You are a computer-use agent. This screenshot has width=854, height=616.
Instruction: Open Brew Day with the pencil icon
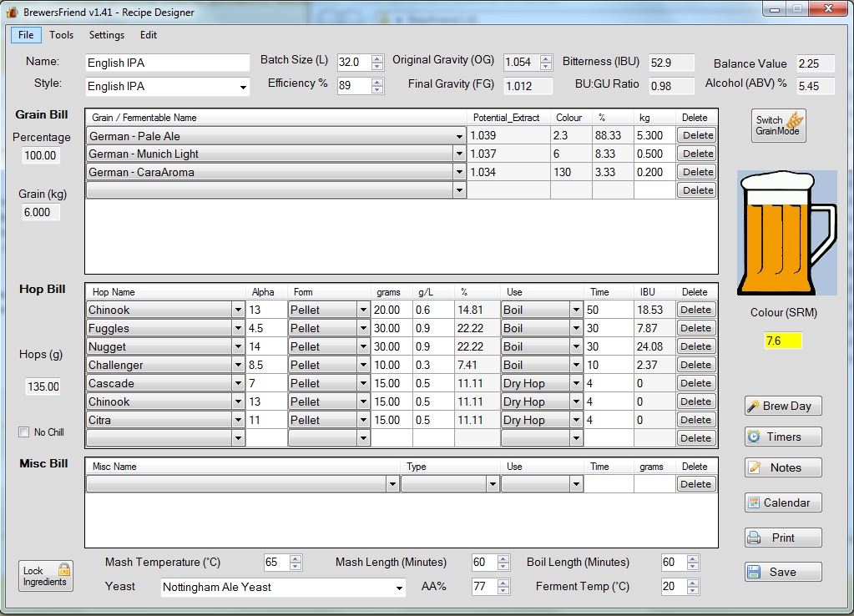pyautogui.click(x=783, y=406)
